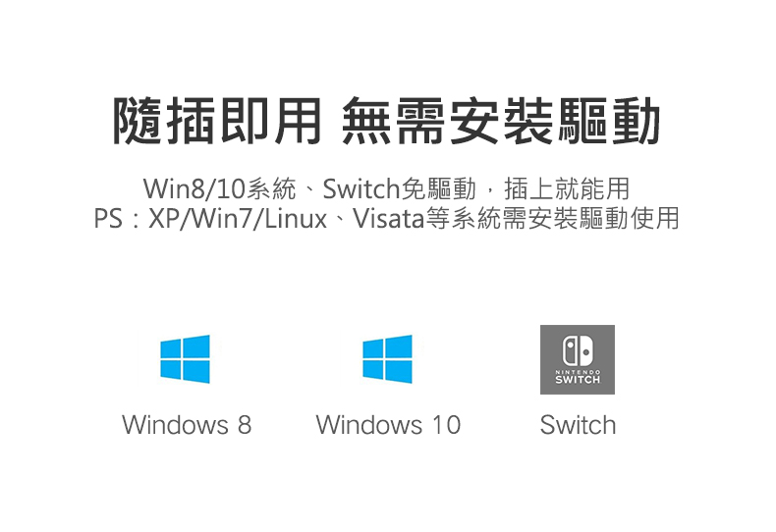
Task: Click the "Switch" label under the logo
Action: pos(578,425)
